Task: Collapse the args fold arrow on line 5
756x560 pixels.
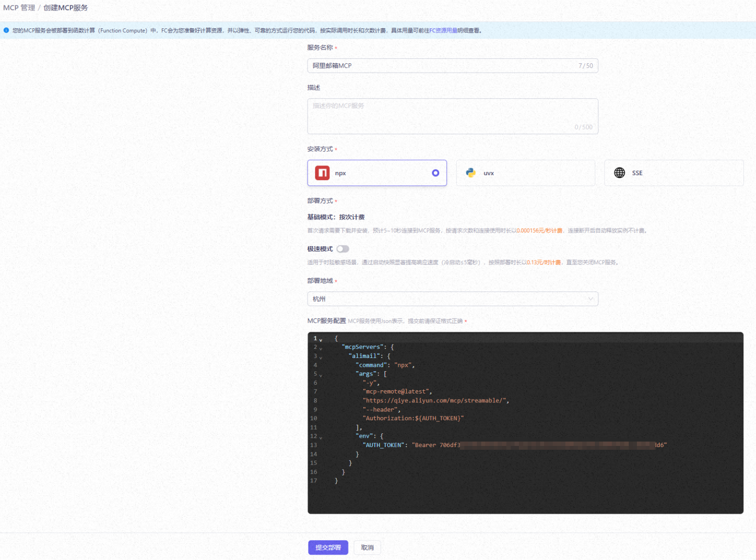Action: tap(321, 375)
